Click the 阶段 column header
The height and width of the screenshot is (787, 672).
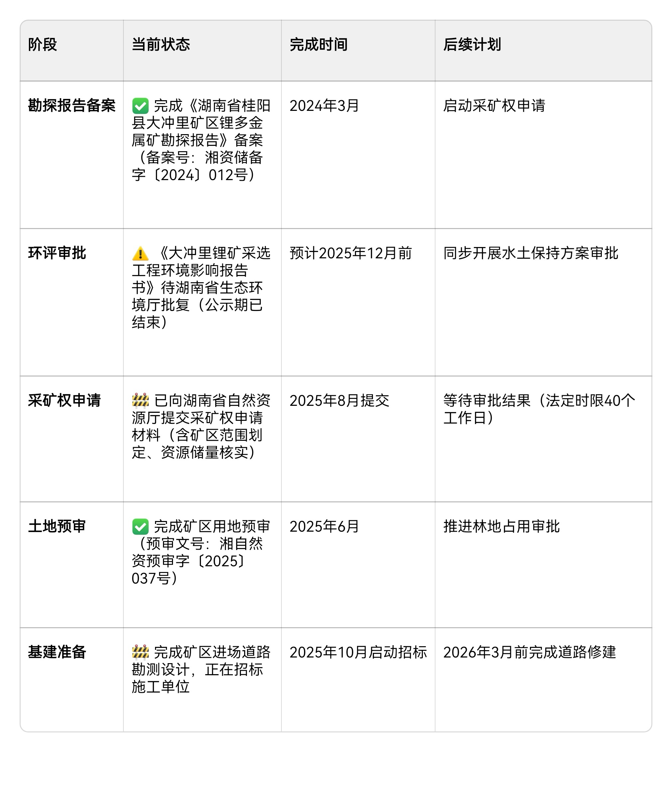(x=43, y=44)
